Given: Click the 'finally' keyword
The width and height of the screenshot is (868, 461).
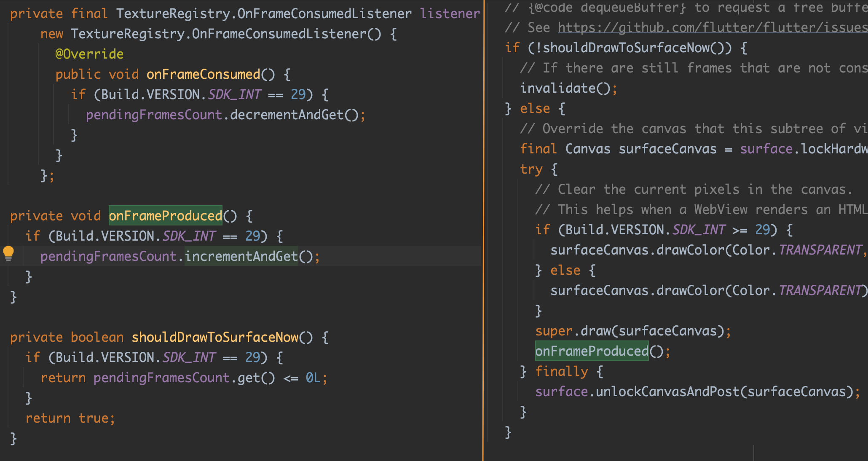Looking at the screenshot, I should tap(561, 372).
